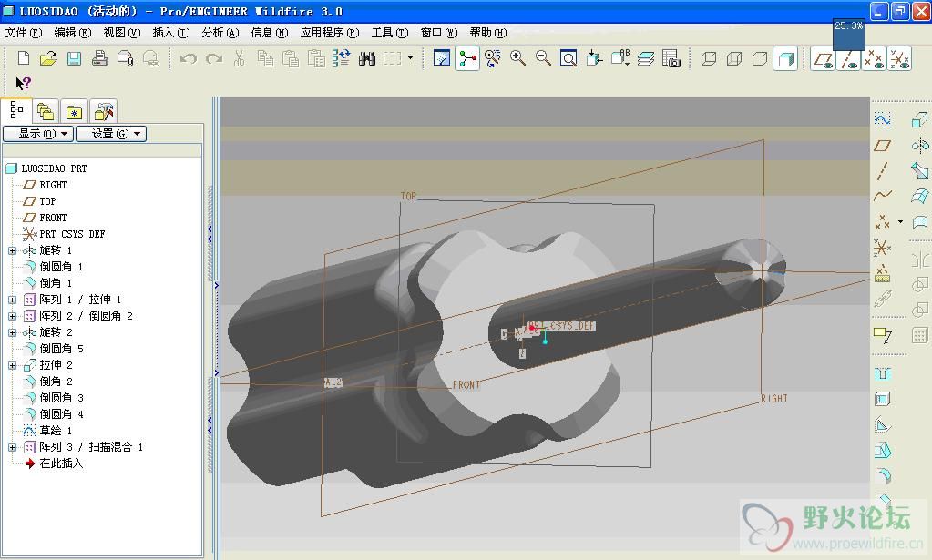Send model as mail attachment icon
The height and width of the screenshot is (560, 932).
click(125, 58)
